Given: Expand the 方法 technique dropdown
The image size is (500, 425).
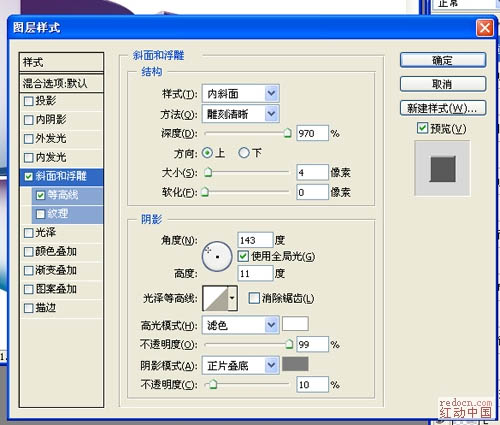Looking at the screenshot, I should click(240, 114).
